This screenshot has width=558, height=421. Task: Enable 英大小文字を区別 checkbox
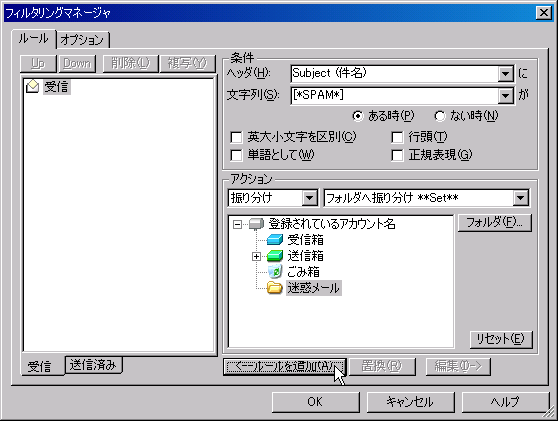[x=236, y=137]
